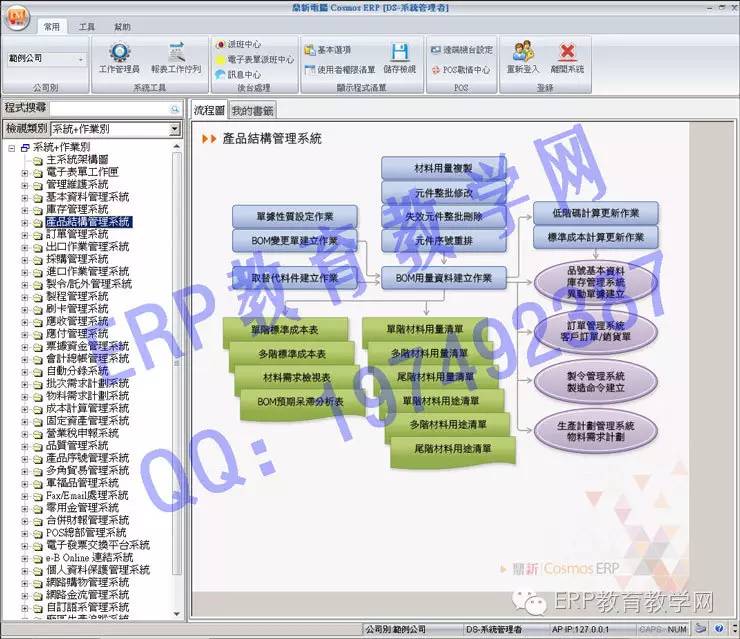This screenshot has height=639, width=740.
Task: Click the program search magnifier icon
Action: click(x=175, y=107)
